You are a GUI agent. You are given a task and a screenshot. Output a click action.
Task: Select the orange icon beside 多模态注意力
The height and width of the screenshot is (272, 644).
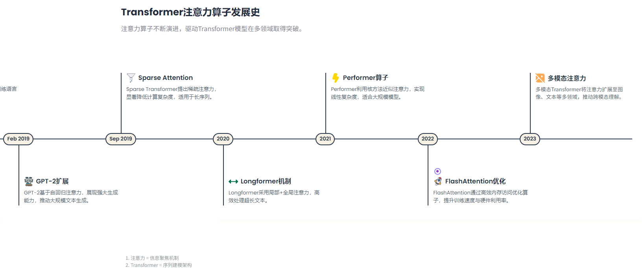tap(540, 78)
